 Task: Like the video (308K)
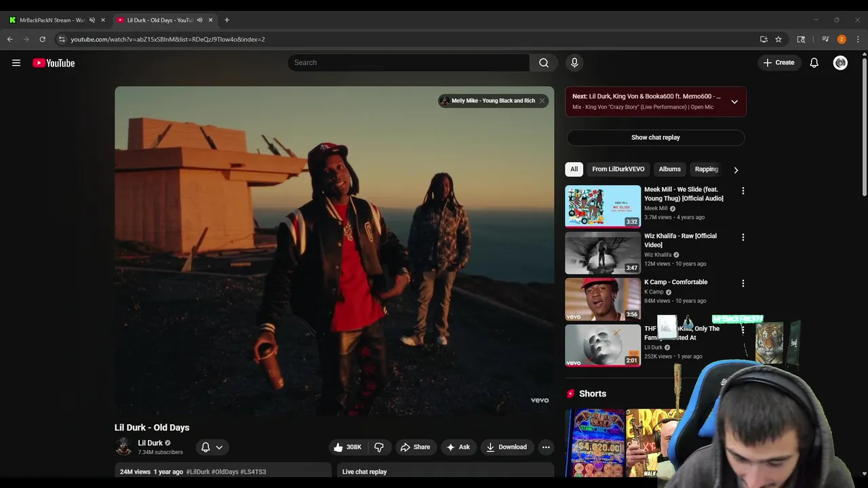(347, 447)
